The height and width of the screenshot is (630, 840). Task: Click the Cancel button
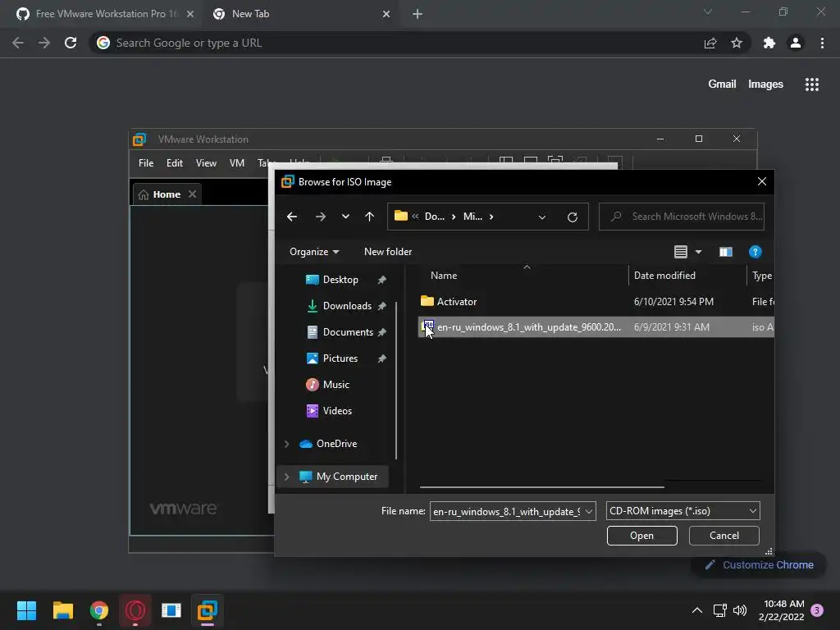[x=724, y=536]
